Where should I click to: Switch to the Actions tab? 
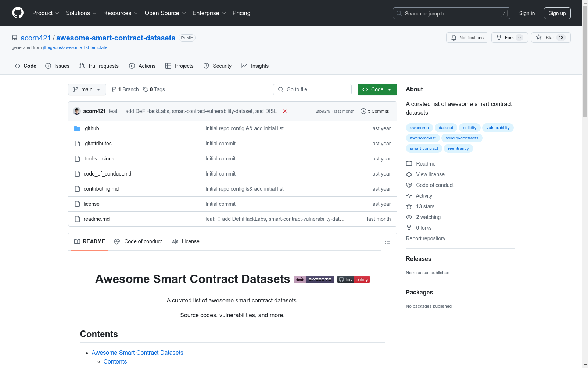tap(142, 66)
